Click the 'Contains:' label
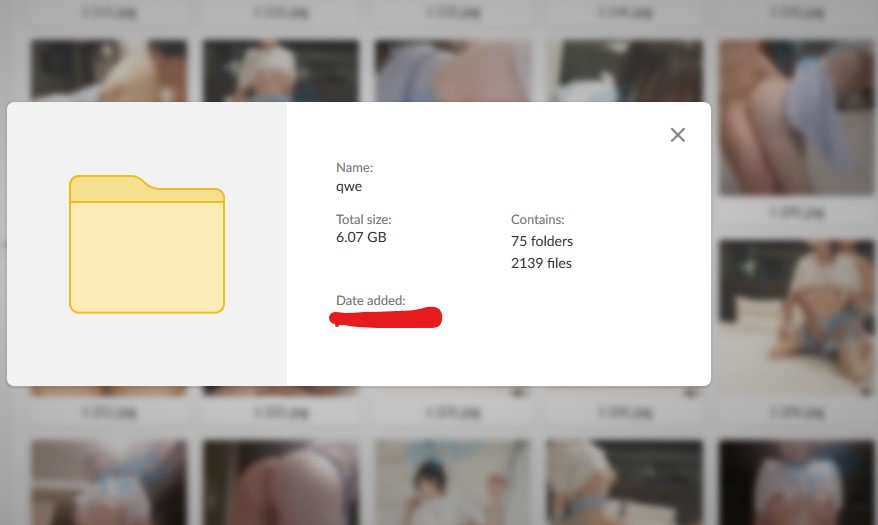The image size is (878, 525). coord(538,219)
